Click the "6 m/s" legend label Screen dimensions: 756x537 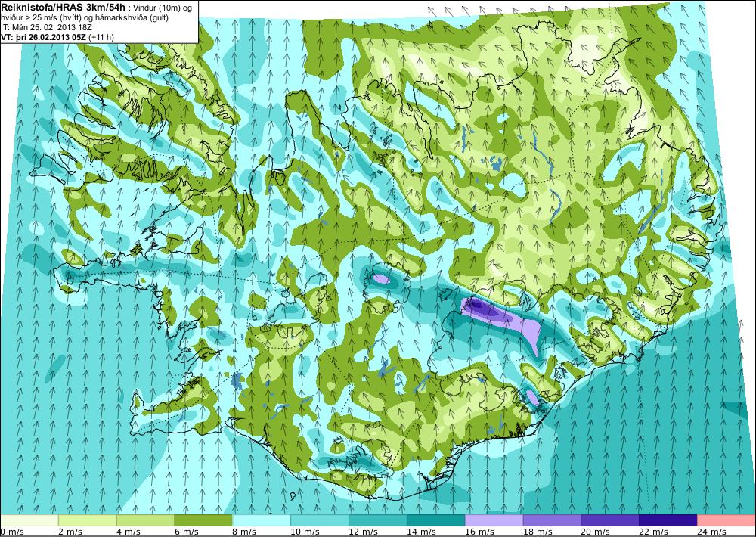click(187, 532)
